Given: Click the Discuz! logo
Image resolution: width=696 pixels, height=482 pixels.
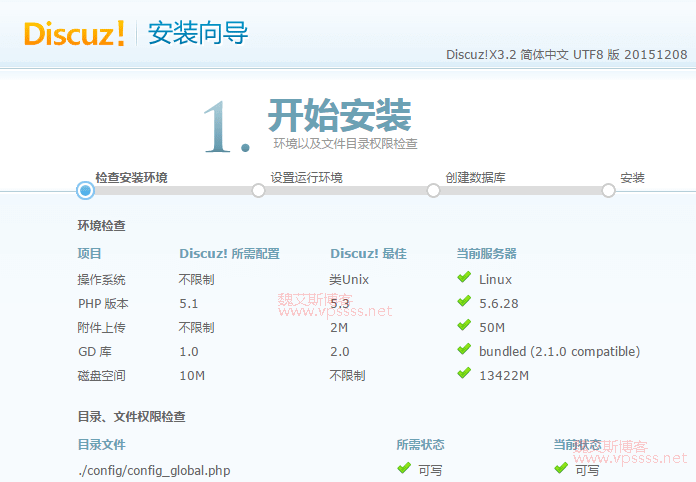Looking at the screenshot, I should point(75,33).
